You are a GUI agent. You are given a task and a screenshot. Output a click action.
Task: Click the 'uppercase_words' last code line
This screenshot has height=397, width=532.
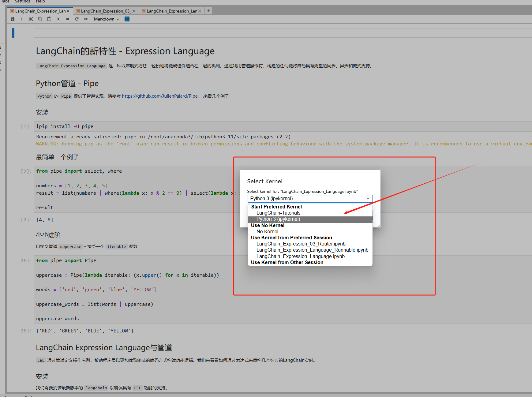click(58, 319)
